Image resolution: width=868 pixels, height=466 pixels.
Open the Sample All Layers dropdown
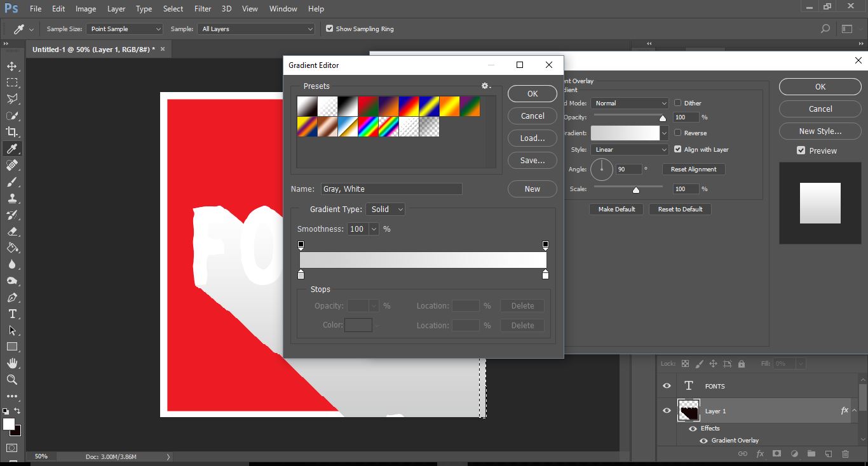[256, 29]
